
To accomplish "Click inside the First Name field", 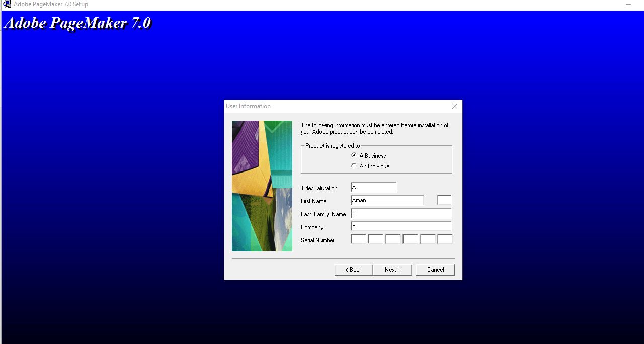I will pos(386,200).
